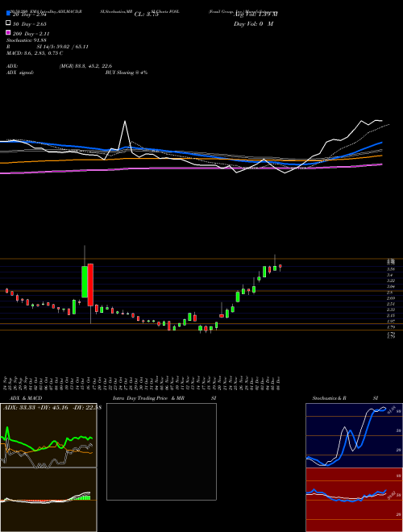Click the white price line spike peak
Viewport: 403px width, 532px height.
pyautogui.click(x=125, y=121)
